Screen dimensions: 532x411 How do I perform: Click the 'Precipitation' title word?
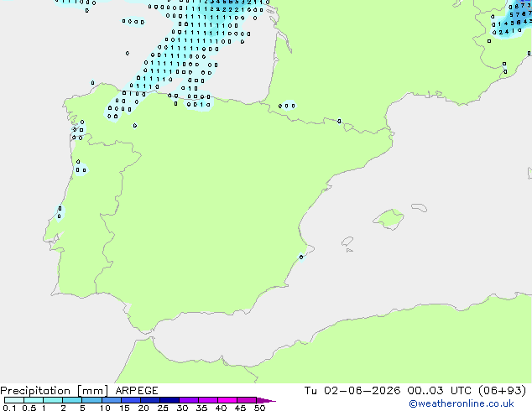click(35, 391)
